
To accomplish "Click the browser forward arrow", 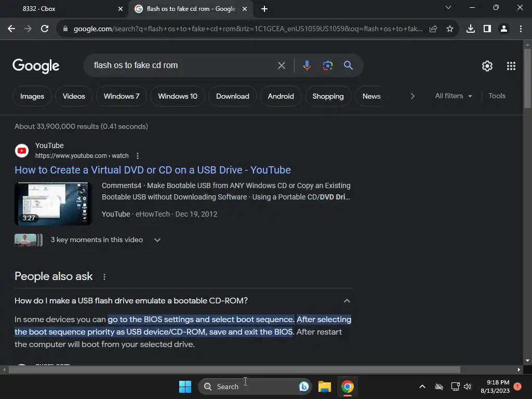I will [28, 29].
